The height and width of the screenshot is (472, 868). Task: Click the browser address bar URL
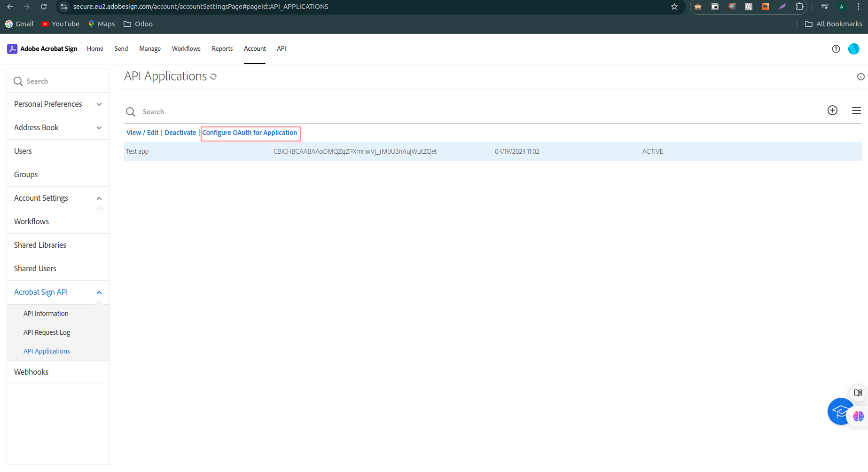click(x=201, y=7)
